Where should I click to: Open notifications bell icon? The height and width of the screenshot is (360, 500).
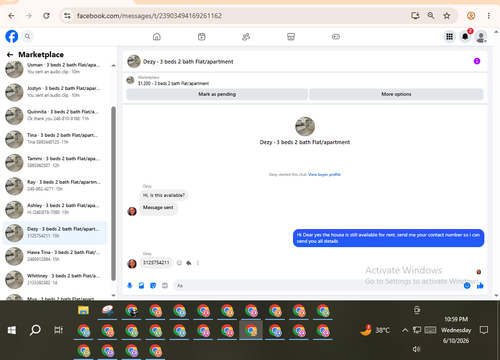[465, 36]
